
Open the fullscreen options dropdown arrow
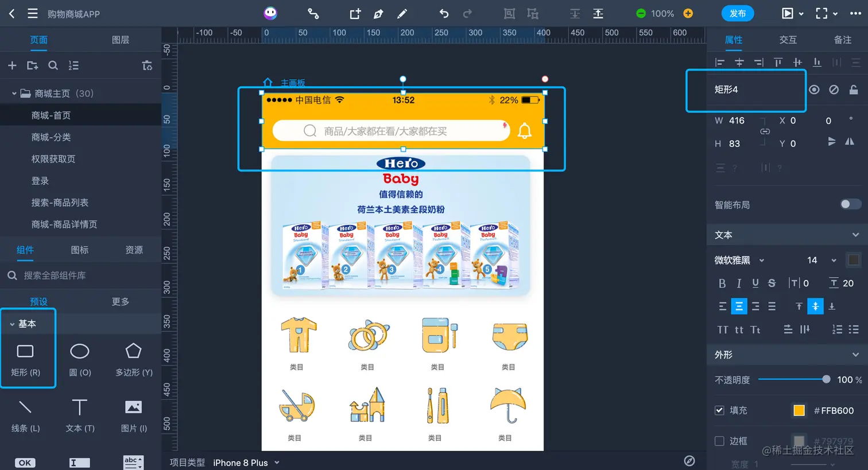pyautogui.click(x=835, y=14)
